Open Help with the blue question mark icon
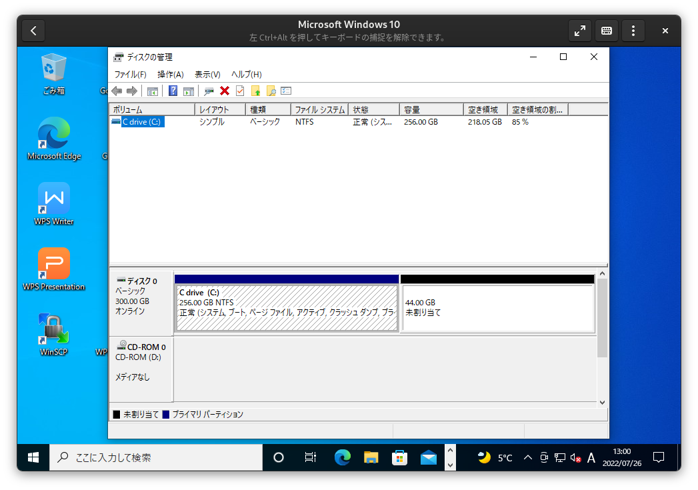The image size is (698, 490). pos(173,91)
